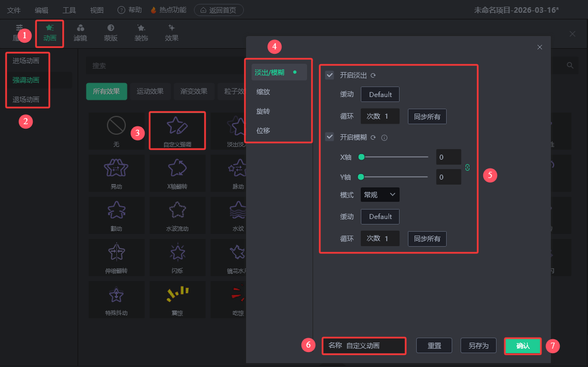This screenshot has height=367, width=588.
Task: Open the fade-out 缓动 Default easing selector
Action: coord(380,94)
